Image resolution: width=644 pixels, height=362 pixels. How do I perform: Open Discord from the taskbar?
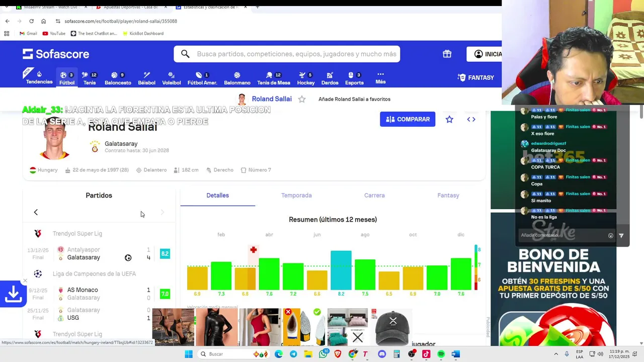(382, 354)
